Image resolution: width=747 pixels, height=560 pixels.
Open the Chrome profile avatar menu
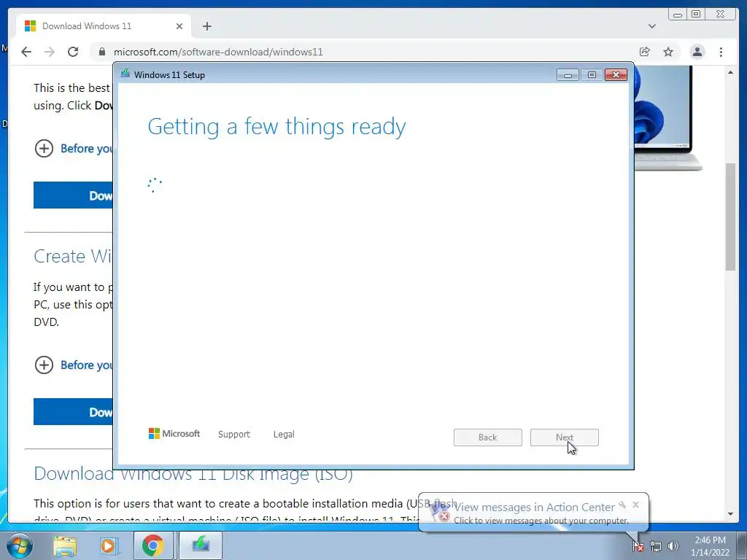pyautogui.click(x=697, y=52)
